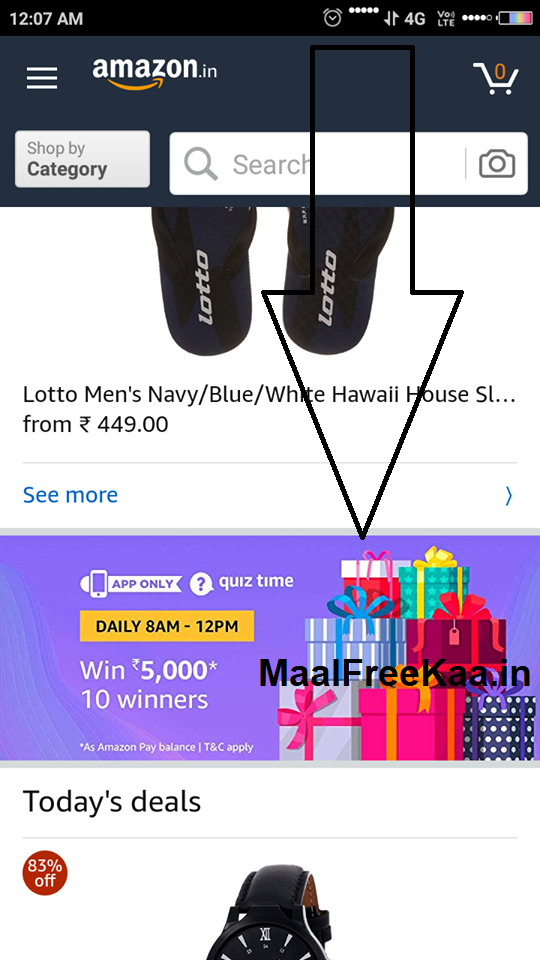This screenshot has width=540, height=960.
Task: Tap the camera search icon
Action: pos(497,163)
